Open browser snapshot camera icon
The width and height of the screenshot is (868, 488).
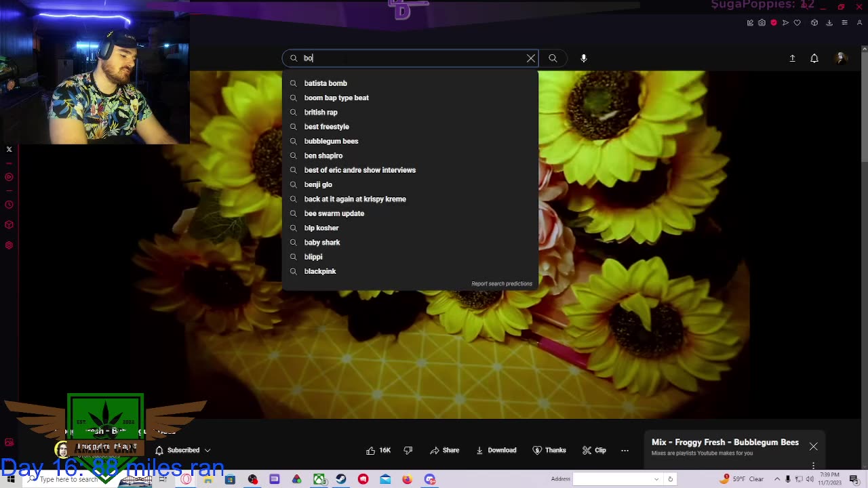(762, 22)
